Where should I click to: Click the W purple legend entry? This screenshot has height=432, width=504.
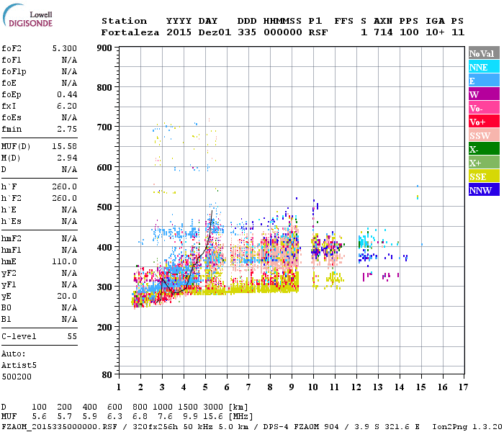pos(484,94)
